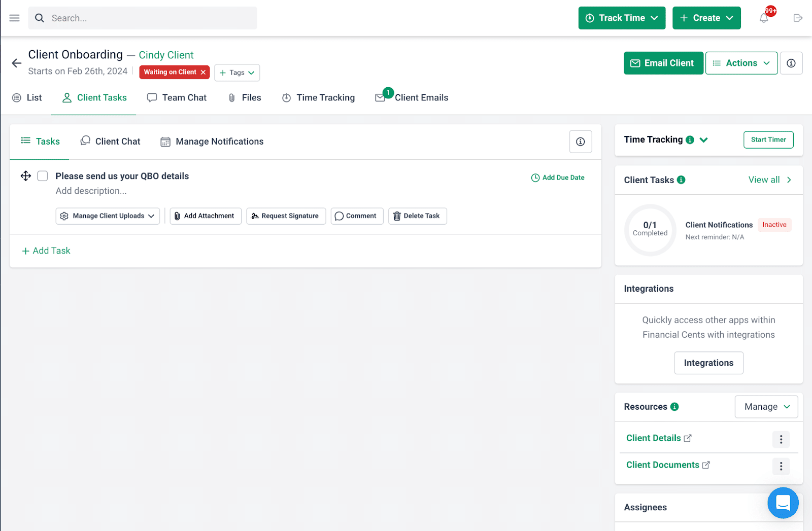Screen dimensions: 812x531
Task: Check the QBO details task checkbox
Action: pyautogui.click(x=43, y=176)
